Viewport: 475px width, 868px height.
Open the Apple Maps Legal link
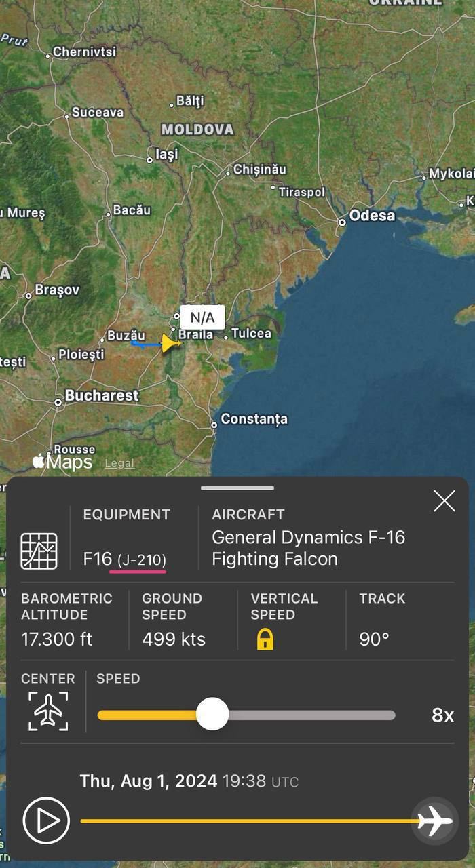[119, 464]
